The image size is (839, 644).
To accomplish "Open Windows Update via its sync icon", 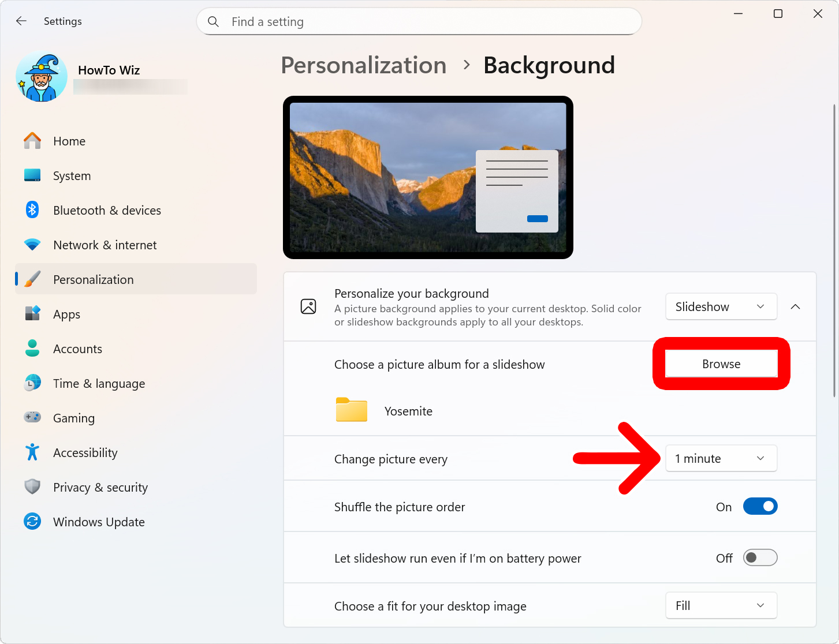I will (x=32, y=522).
